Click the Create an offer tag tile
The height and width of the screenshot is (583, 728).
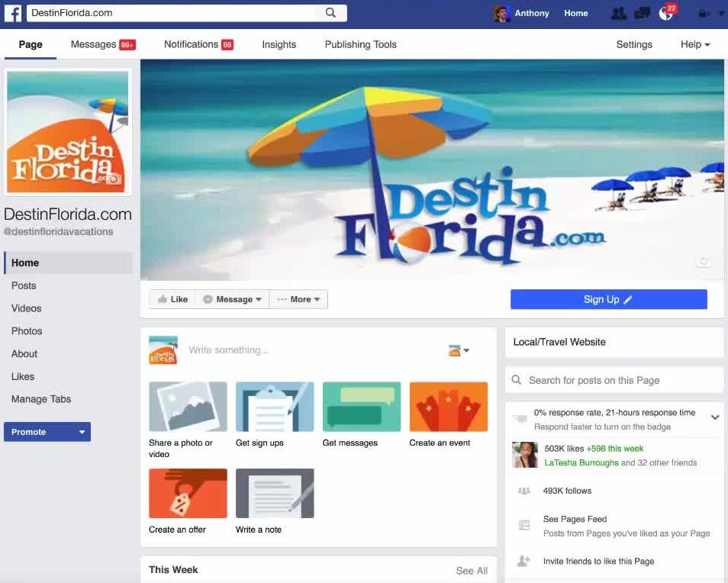(x=188, y=493)
